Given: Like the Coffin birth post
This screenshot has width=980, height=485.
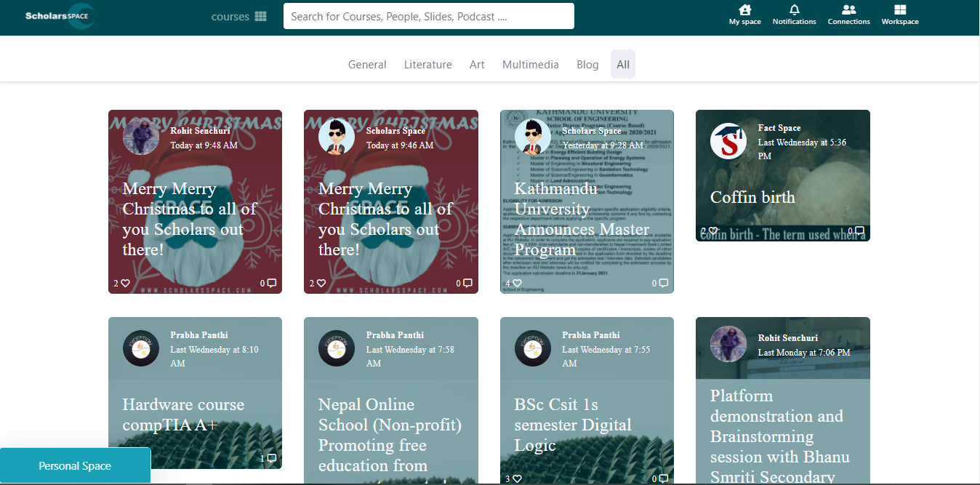Looking at the screenshot, I should 712,231.
